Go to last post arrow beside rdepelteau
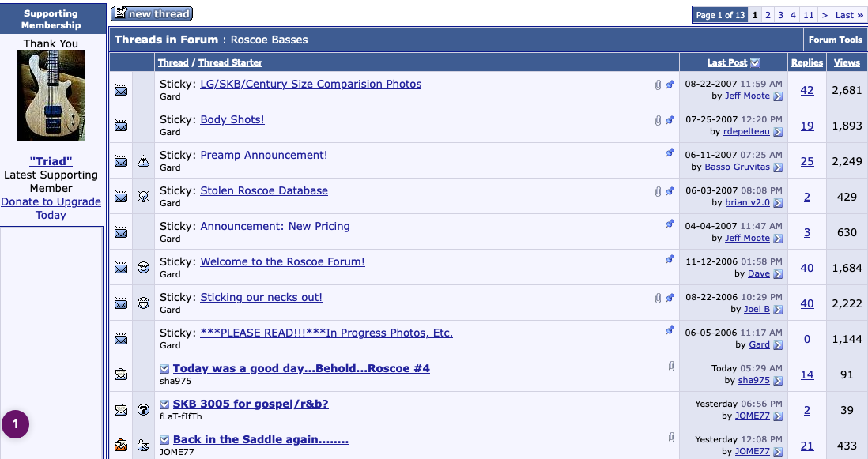Screen dimensions: 868x459 [x=778, y=132]
